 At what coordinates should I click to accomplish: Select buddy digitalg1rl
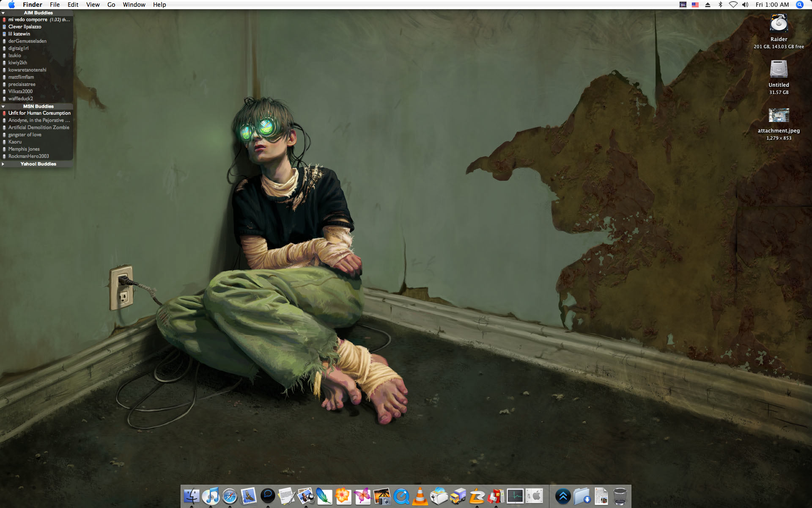pyautogui.click(x=37, y=49)
